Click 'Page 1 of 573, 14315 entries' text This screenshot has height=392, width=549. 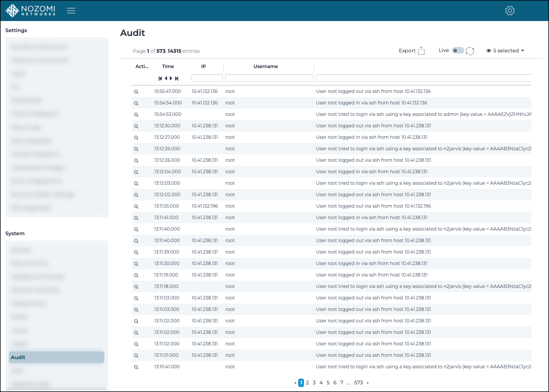pyautogui.click(x=166, y=51)
